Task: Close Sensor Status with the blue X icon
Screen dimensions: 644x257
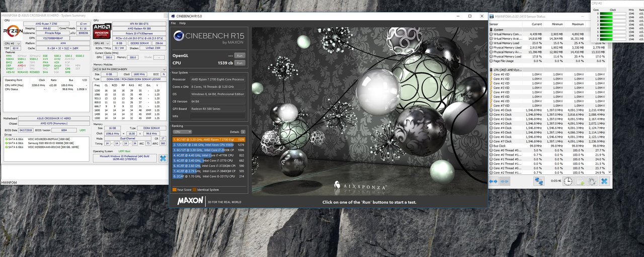Action: click(604, 181)
